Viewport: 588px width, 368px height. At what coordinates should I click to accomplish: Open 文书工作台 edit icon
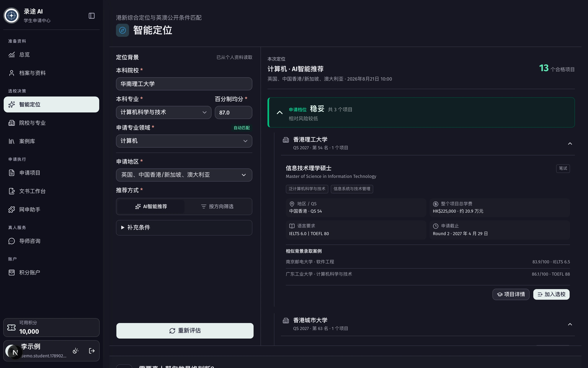point(11,191)
